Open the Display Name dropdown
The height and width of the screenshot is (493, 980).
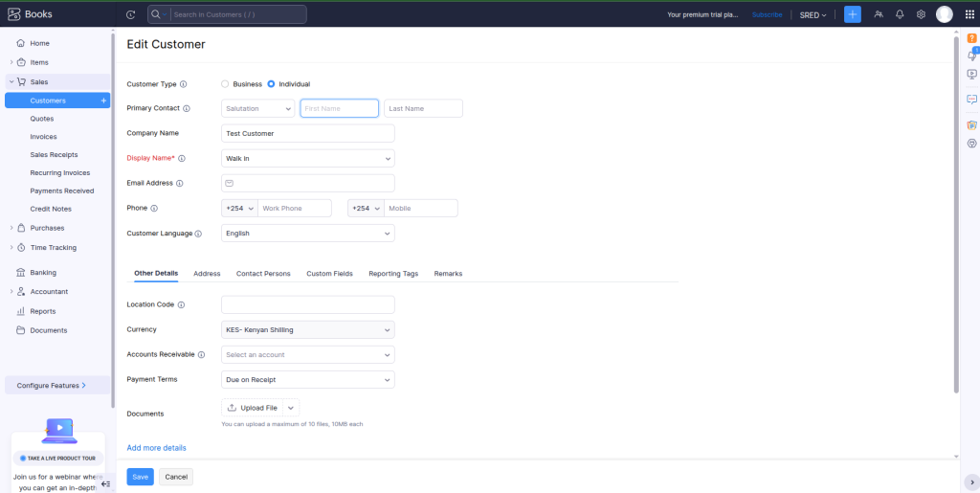308,159
